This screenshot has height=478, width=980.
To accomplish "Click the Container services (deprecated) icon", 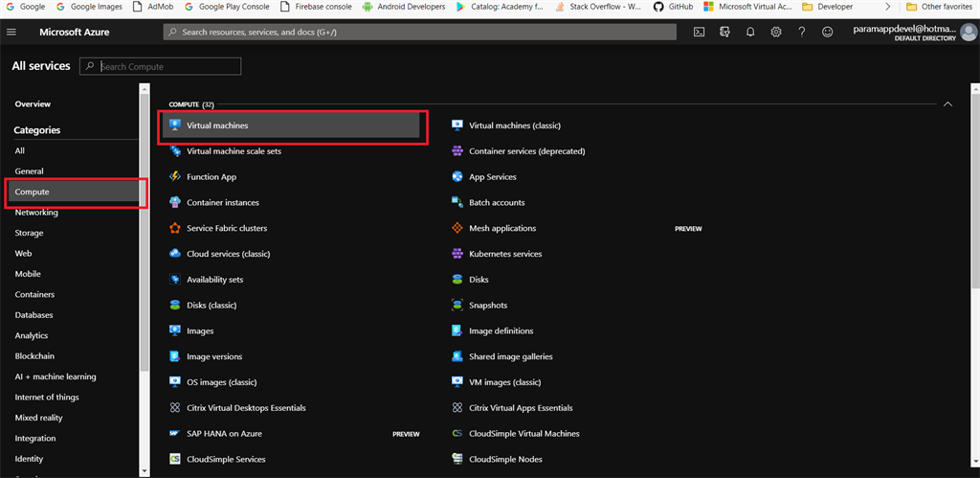I will (457, 150).
